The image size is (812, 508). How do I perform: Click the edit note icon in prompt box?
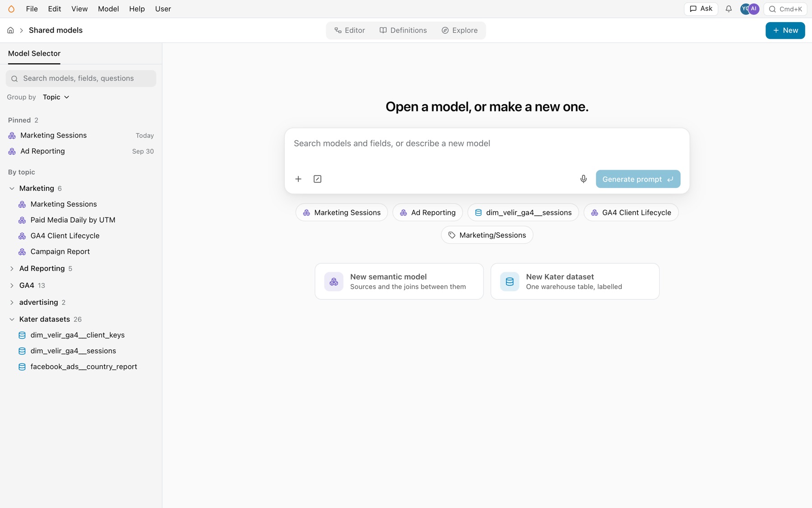coord(318,179)
